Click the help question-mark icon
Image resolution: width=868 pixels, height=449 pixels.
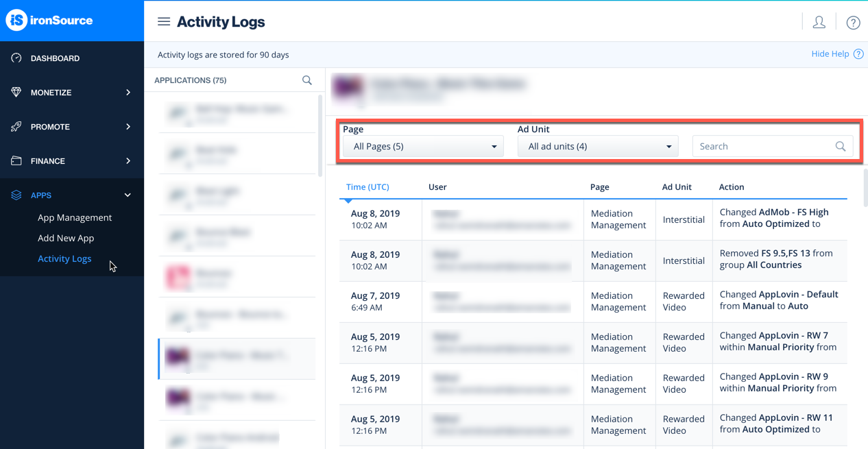(853, 23)
